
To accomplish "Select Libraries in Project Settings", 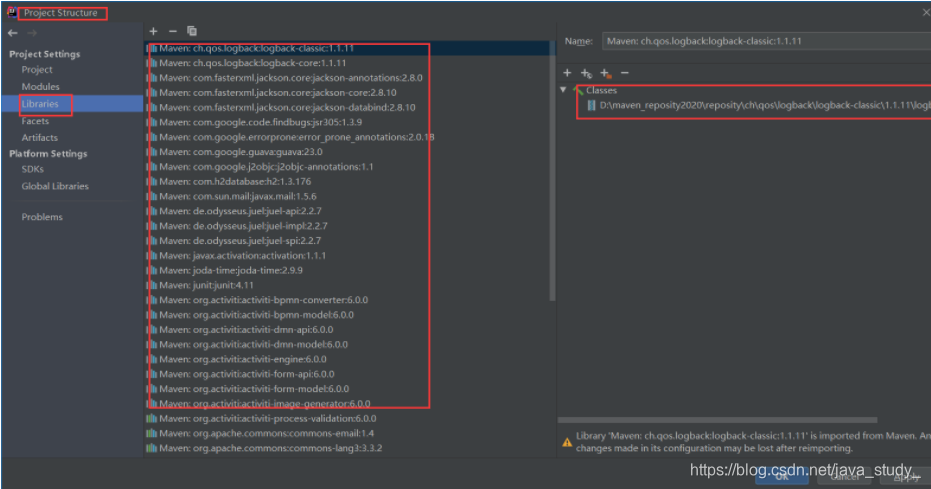I will pyautogui.click(x=40, y=104).
